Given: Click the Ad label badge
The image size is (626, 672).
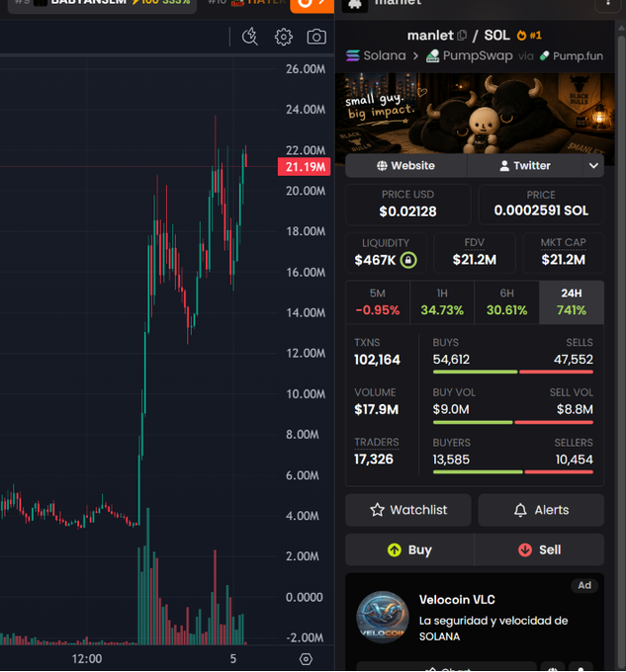Looking at the screenshot, I should 584,585.
